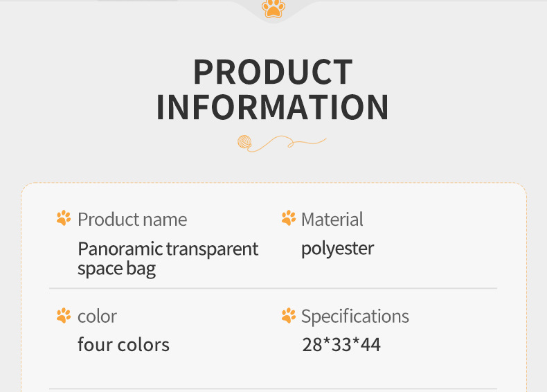Screen dimensions: 547x392
Task: Click the paw icon beside color
Action: click(64, 316)
